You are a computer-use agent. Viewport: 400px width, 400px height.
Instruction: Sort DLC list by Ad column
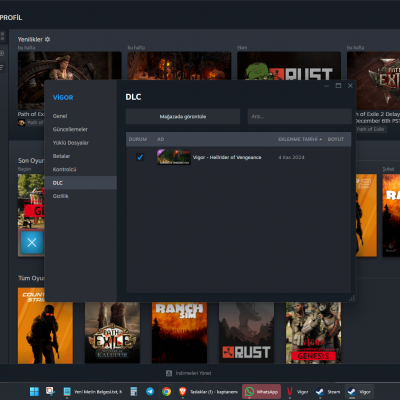(x=160, y=139)
